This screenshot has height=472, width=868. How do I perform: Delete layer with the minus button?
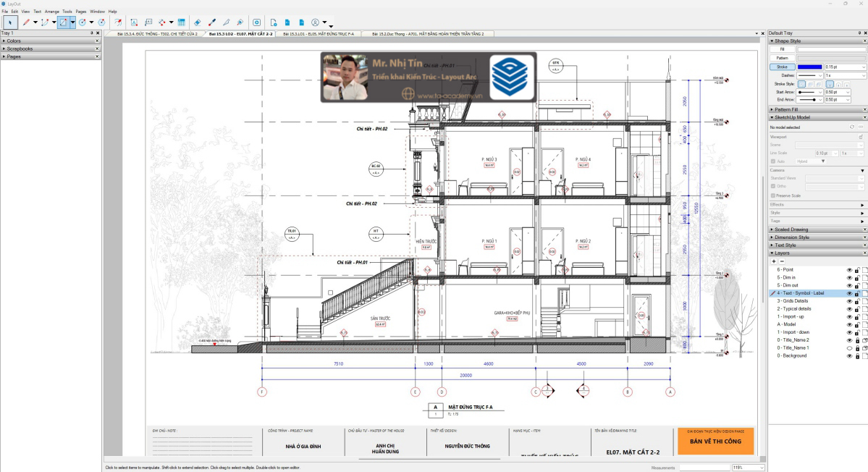(782, 261)
